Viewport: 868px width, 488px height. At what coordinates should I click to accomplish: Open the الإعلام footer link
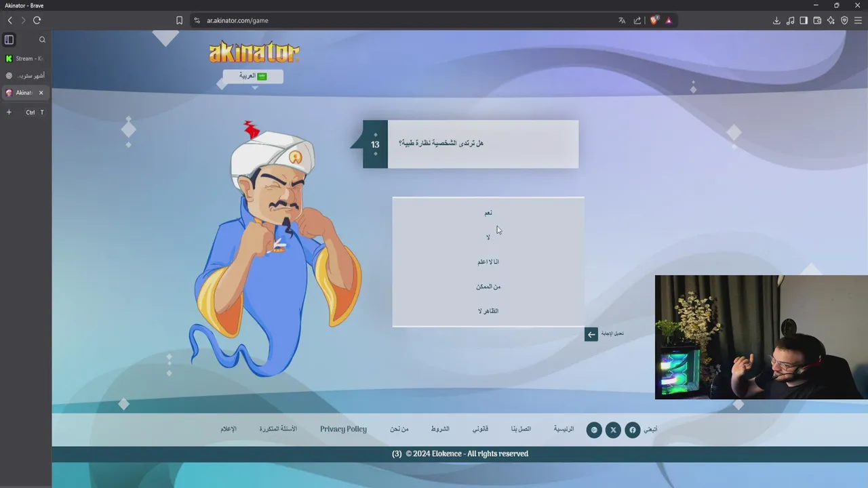[x=229, y=429]
